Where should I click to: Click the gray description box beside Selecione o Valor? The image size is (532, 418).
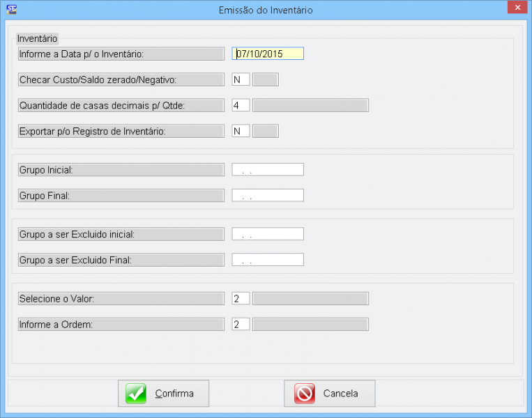click(x=310, y=299)
